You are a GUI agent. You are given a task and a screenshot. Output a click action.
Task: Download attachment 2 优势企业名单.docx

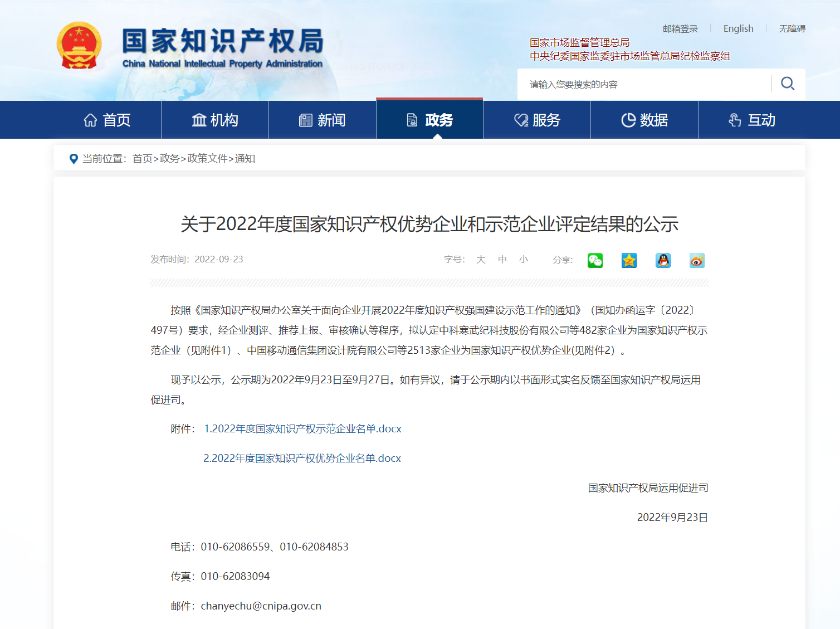pyautogui.click(x=302, y=459)
